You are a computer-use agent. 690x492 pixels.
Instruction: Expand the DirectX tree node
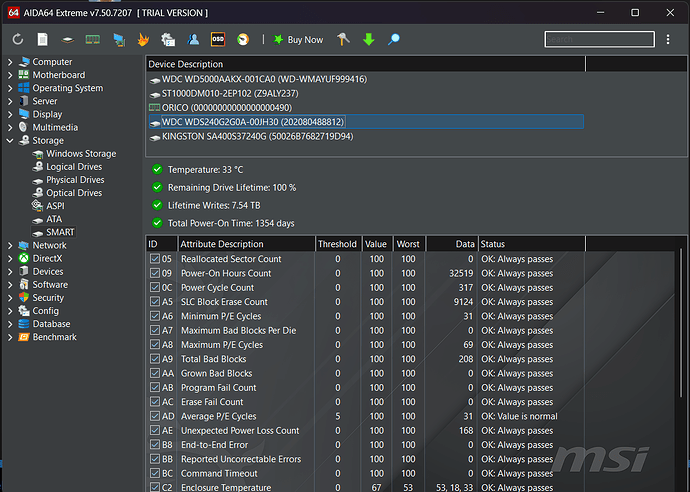(x=10, y=259)
